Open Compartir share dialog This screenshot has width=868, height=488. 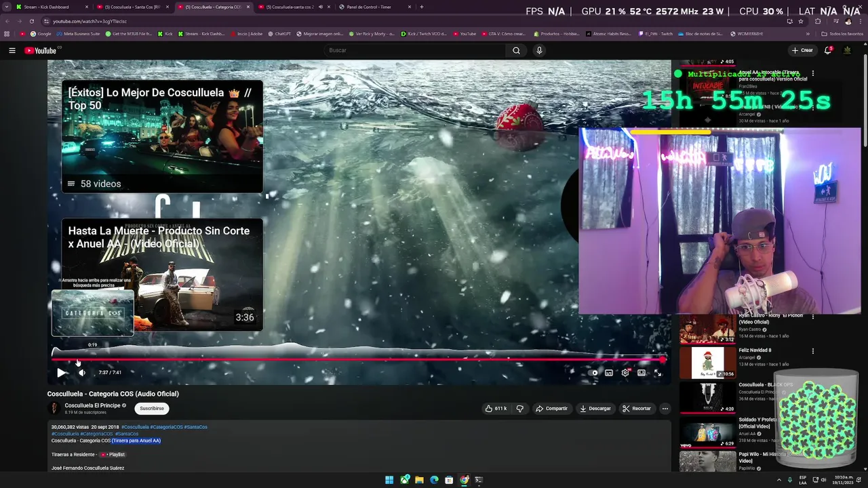[x=551, y=409]
